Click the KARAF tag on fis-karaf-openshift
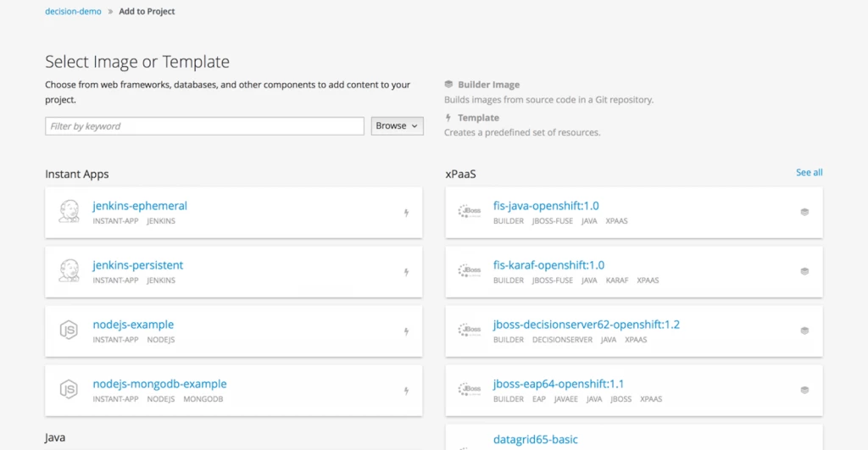Viewport: 868px width, 450px height. 617,280
